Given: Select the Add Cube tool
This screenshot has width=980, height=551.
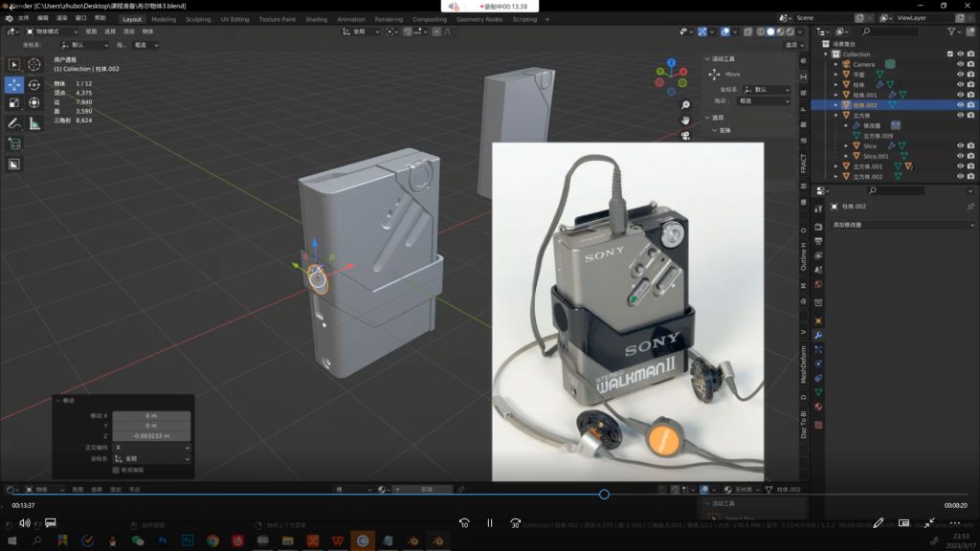Looking at the screenshot, I should 14,143.
